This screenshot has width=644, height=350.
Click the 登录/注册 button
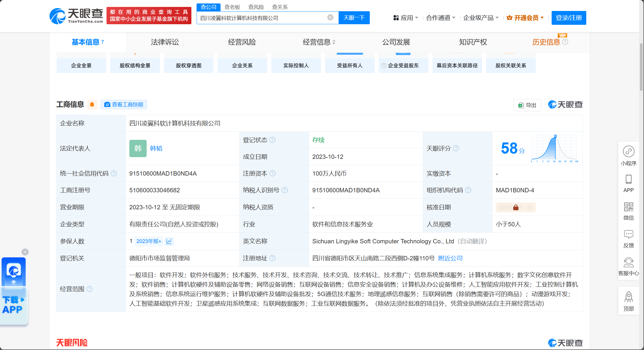569,18
